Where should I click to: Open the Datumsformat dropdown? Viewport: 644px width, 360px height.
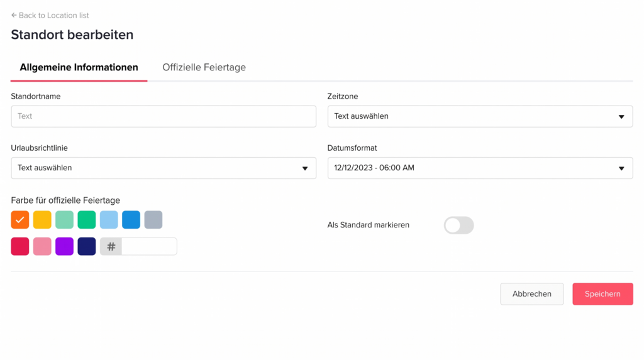tap(480, 168)
